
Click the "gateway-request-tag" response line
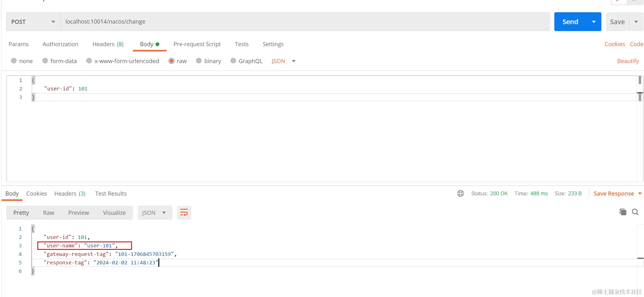(110, 254)
